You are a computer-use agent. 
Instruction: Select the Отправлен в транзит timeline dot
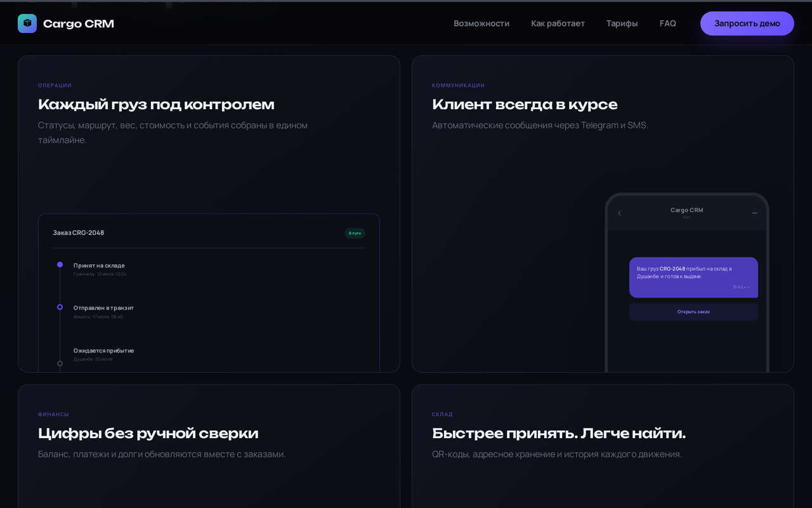coord(60,307)
